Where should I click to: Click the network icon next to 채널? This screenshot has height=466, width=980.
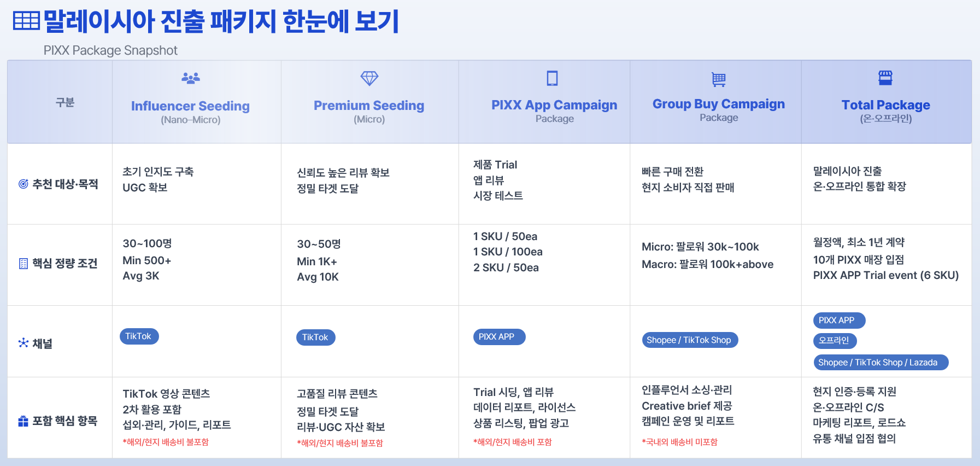click(x=24, y=343)
